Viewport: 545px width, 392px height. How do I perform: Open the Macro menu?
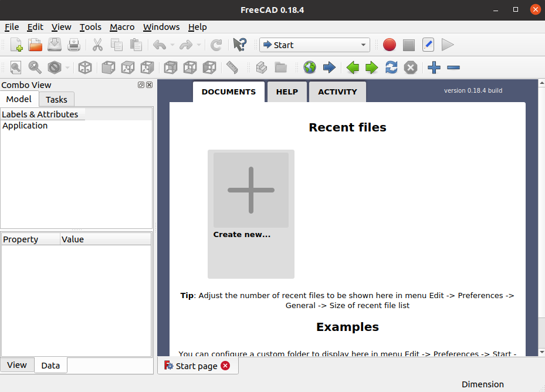click(121, 27)
